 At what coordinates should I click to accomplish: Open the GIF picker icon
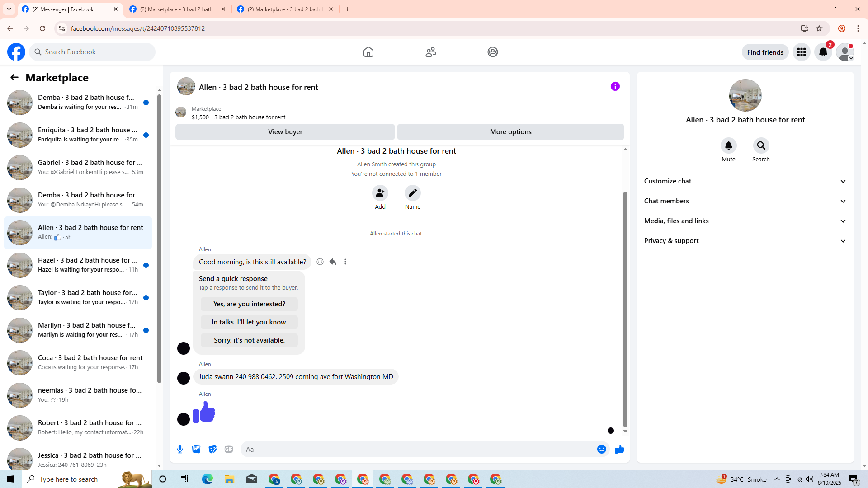(x=229, y=449)
